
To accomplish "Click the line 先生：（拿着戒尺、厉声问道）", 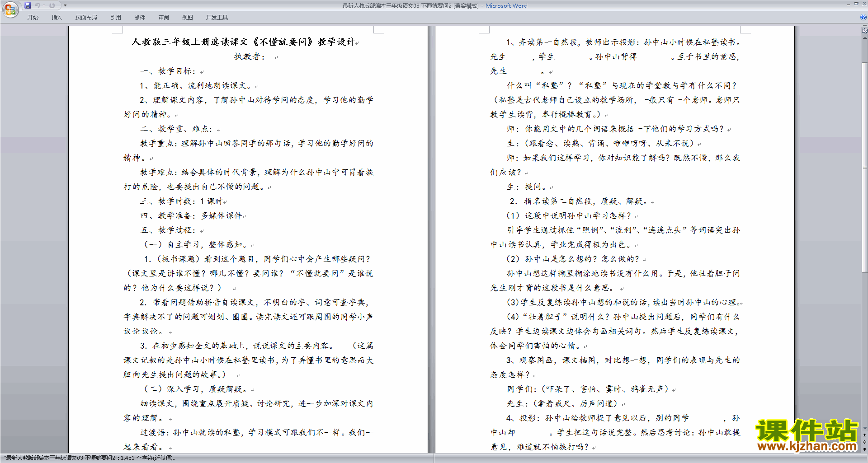I will coord(563,403).
